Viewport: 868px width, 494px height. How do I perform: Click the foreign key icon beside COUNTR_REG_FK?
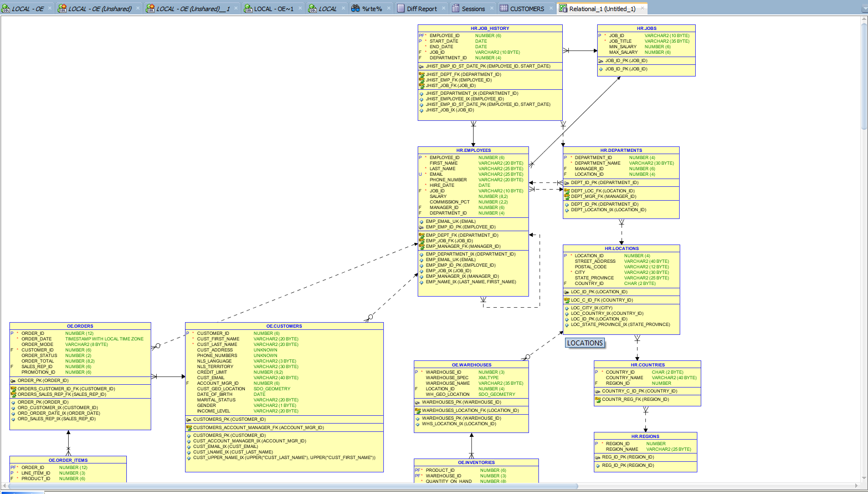598,400
